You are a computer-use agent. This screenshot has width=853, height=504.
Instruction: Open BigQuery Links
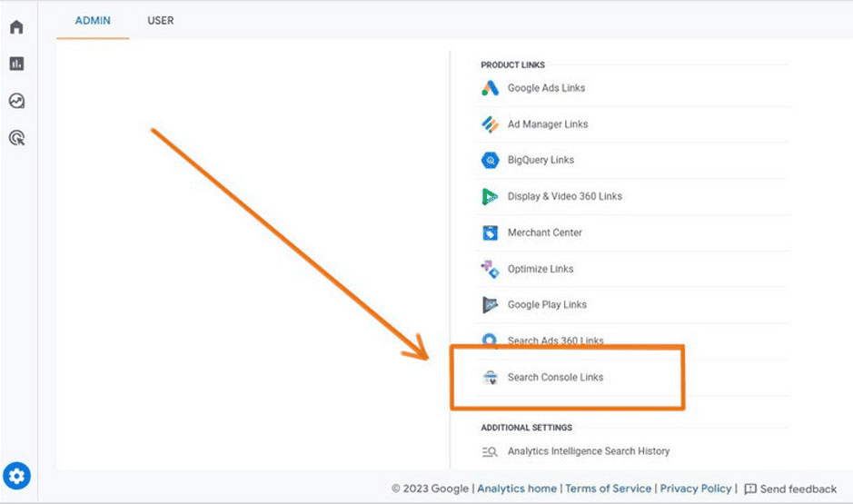point(541,161)
